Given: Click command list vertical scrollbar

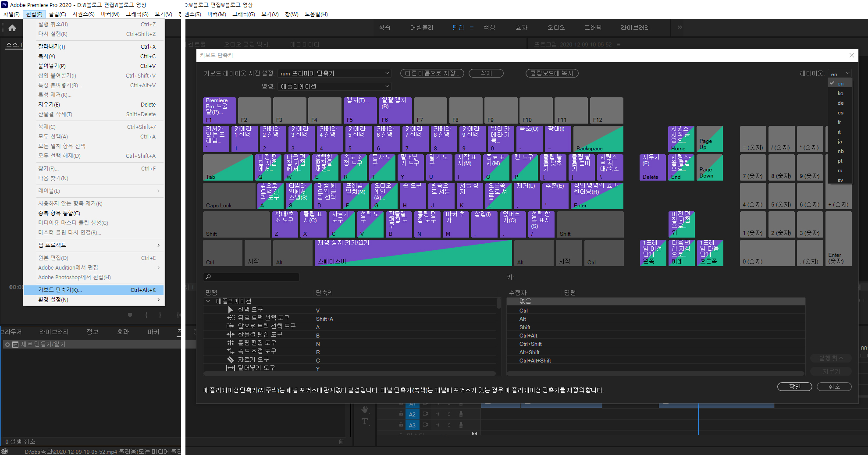Looking at the screenshot, I should tap(499, 302).
